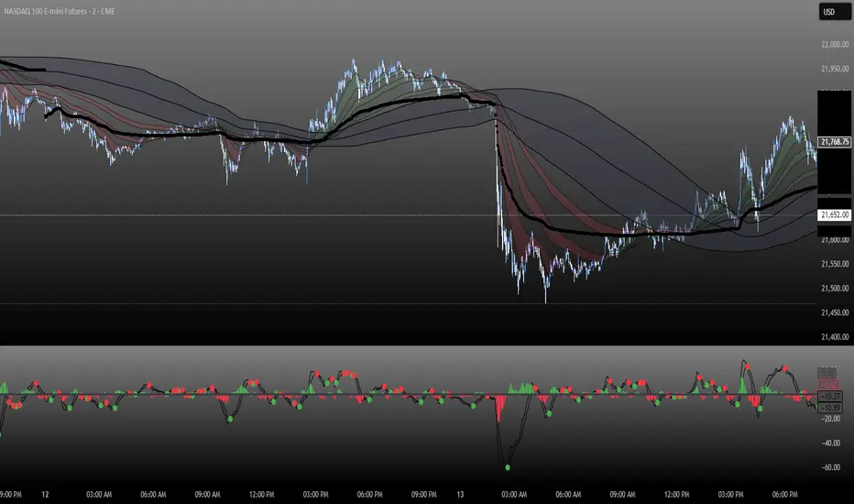This screenshot has height=504, width=854.
Task: Click the 21,400.00 price axis label
Action: click(835, 336)
